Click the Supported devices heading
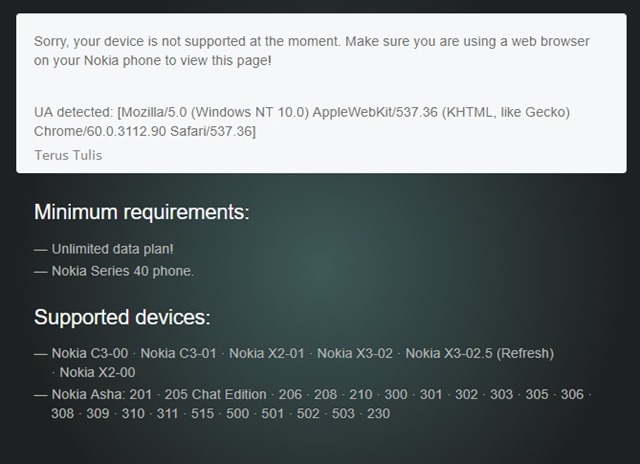This screenshot has width=640, height=464. coord(122,318)
